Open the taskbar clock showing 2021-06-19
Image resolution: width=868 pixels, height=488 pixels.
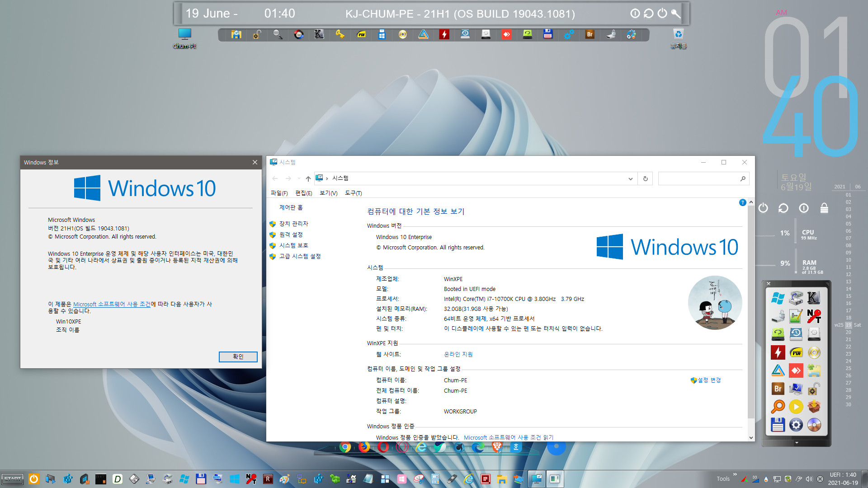click(x=843, y=479)
